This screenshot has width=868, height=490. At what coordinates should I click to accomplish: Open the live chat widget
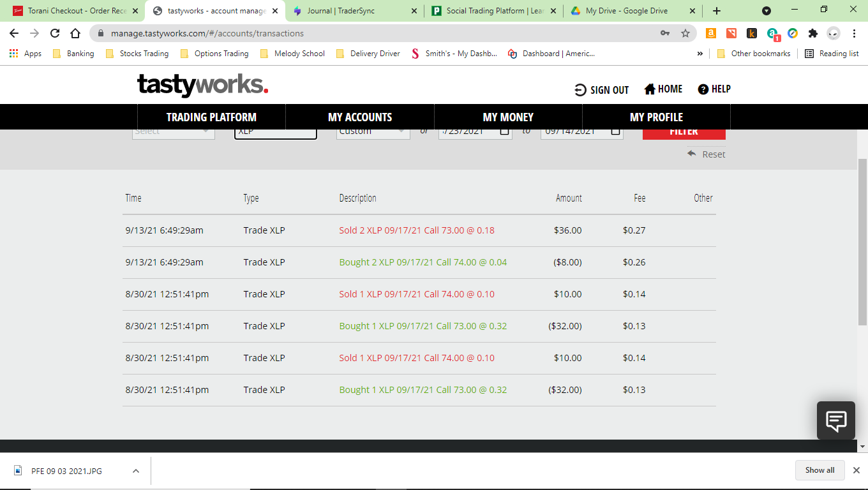pos(836,420)
